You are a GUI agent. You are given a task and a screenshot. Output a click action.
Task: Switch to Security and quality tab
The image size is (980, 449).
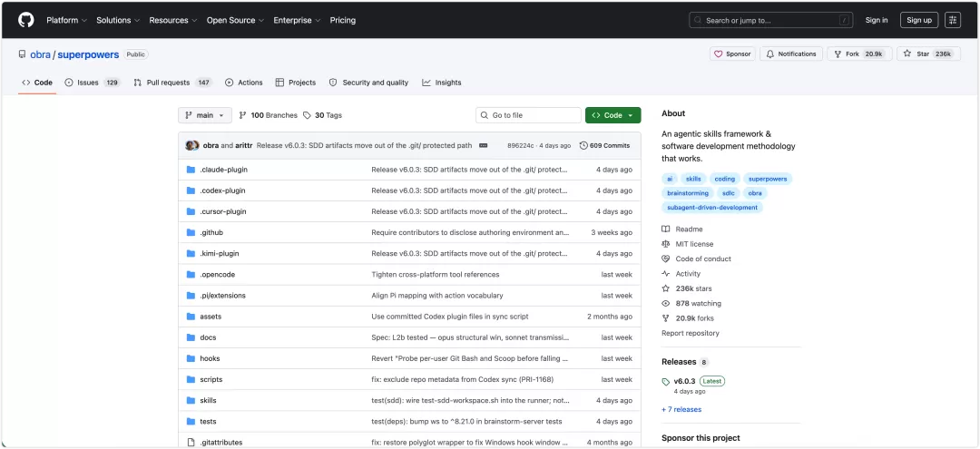368,83
